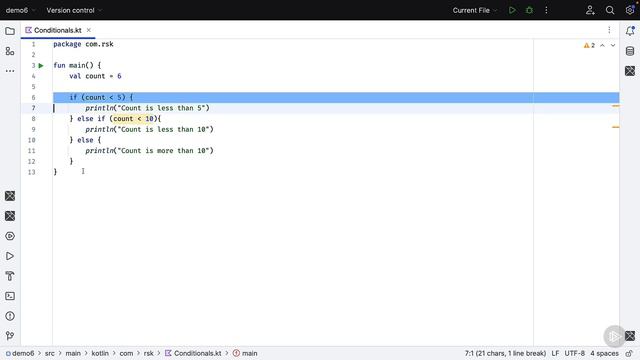640x360 pixels.
Task: Click cursor position 7:1 in status bar
Action: coord(505,353)
